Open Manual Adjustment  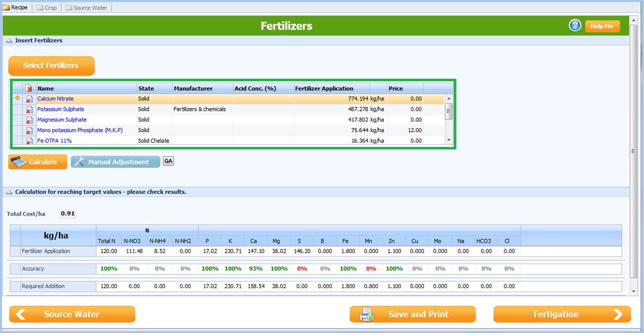[116, 162]
